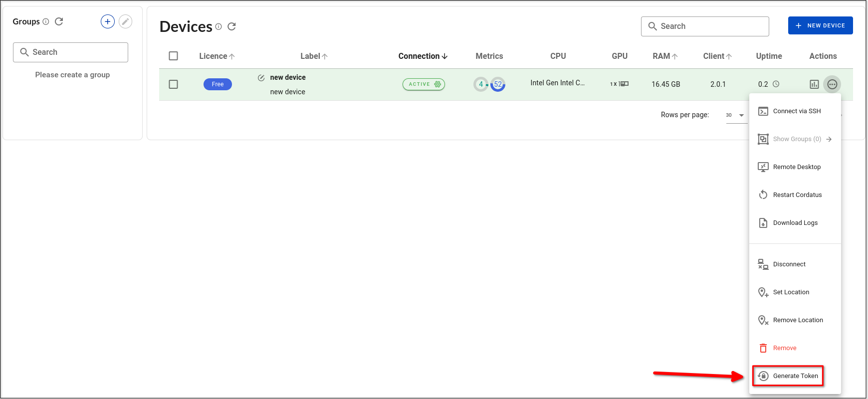Select the new device row checkbox
The image size is (868, 399).
(174, 84)
